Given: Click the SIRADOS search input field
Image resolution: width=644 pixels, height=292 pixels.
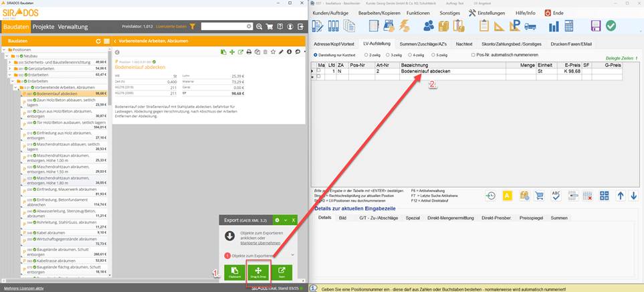Looking at the screenshot, I should [x=226, y=26].
